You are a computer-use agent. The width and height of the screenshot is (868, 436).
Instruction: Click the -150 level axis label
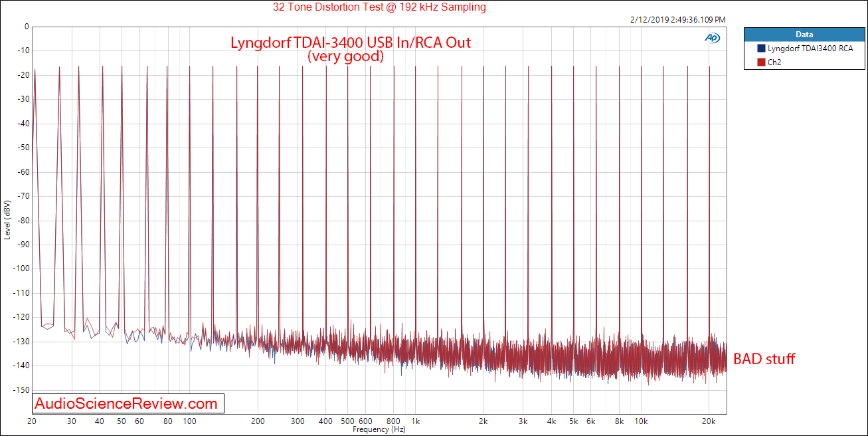tap(21, 390)
